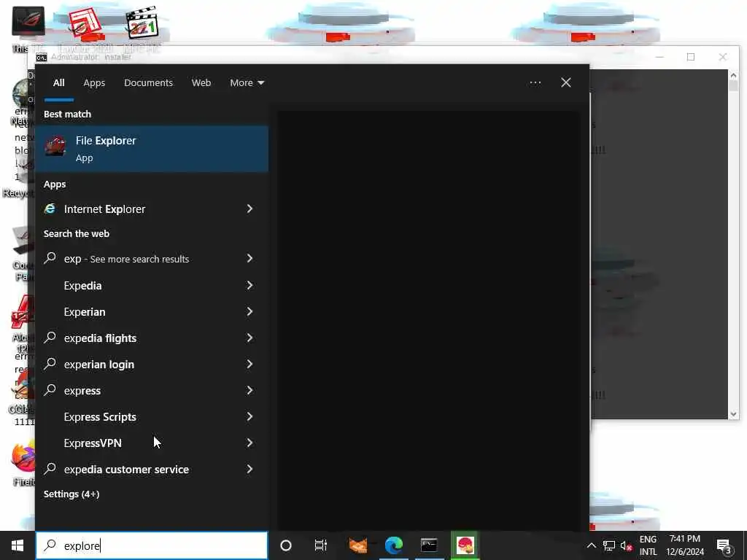Switch to Documents search tab
747x560 pixels.
[148, 83]
